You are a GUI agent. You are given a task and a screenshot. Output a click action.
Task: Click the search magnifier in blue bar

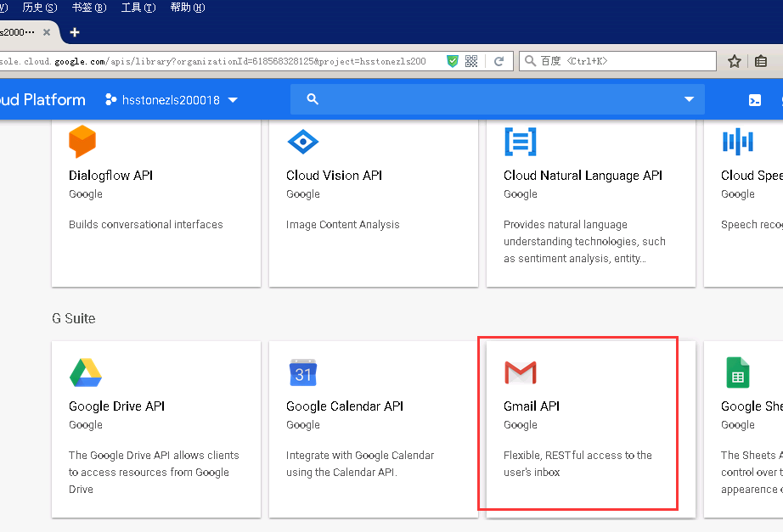[x=313, y=98]
